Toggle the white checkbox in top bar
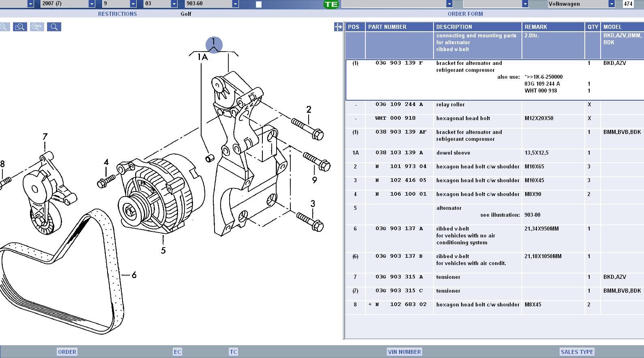 (259, 4)
